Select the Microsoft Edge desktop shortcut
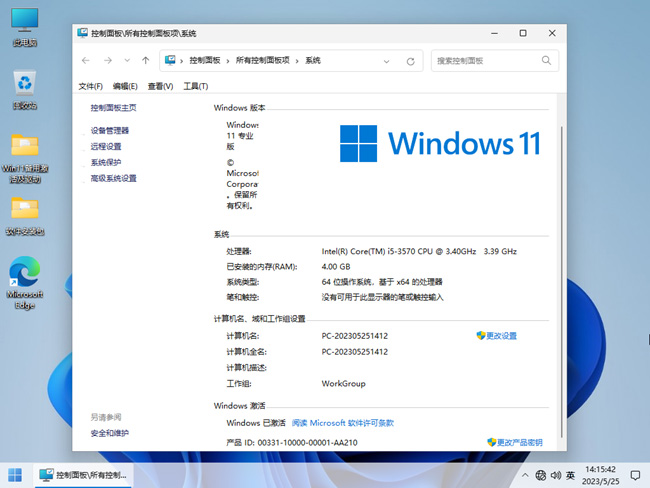This screenshot has height=488, width=650. click(x=25, y=283)
